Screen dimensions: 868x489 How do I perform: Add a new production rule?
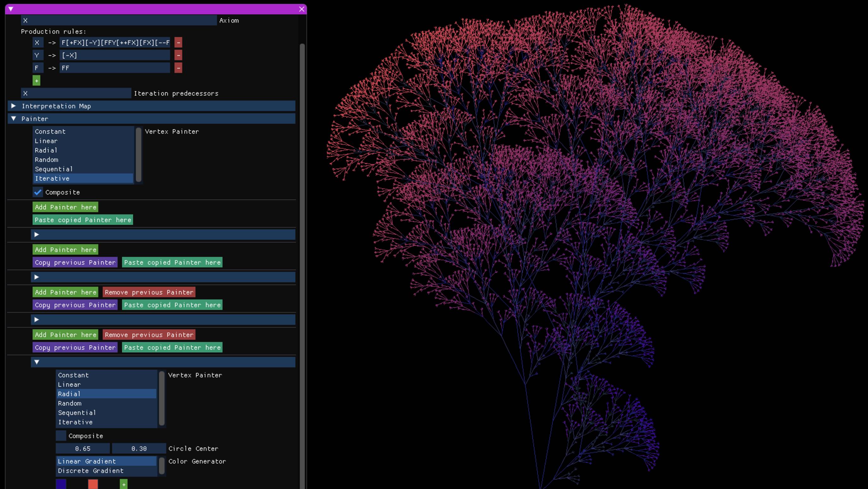36,81
